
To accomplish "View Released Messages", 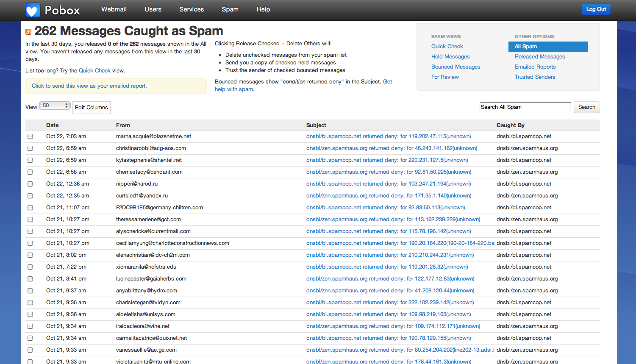I will [540, 57].
